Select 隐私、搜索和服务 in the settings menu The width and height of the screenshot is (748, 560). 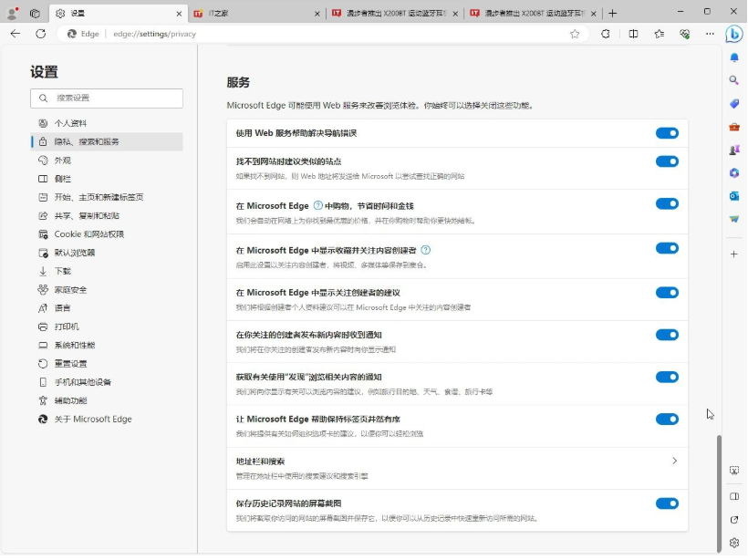[107, 141]
